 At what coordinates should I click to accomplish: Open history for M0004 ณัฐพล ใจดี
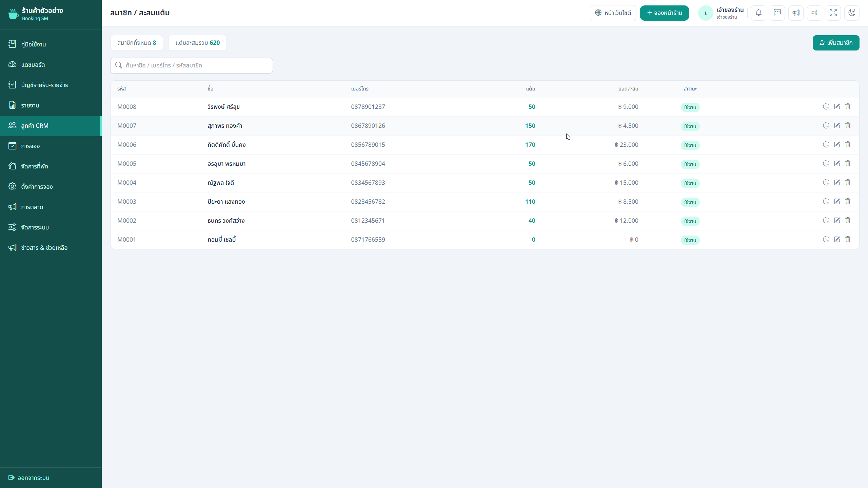click(x=826, y=182)
